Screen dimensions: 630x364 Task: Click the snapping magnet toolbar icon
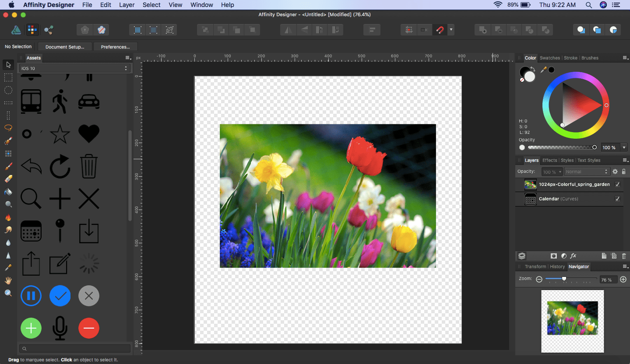click(x=440, y=30)
